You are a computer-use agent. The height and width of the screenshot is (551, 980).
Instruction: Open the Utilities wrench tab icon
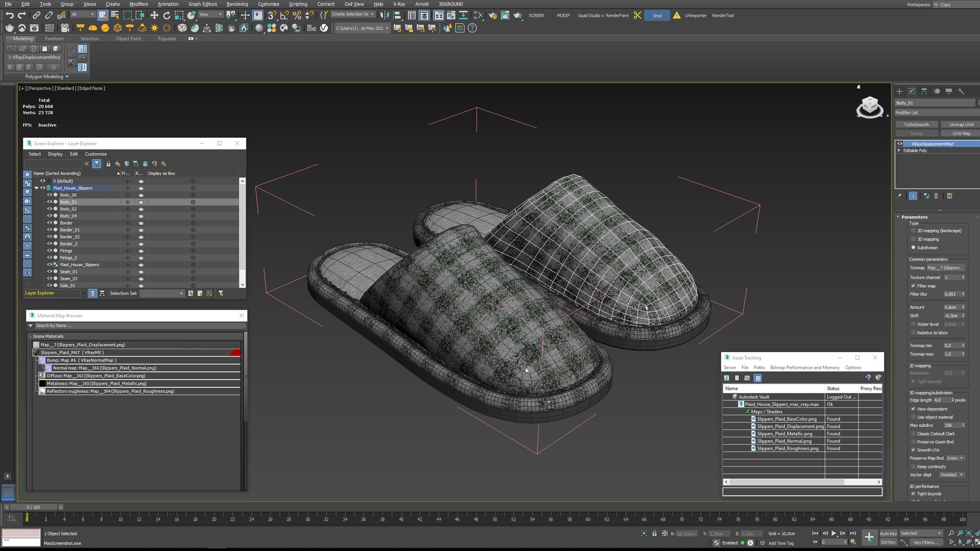pos(961,91)
